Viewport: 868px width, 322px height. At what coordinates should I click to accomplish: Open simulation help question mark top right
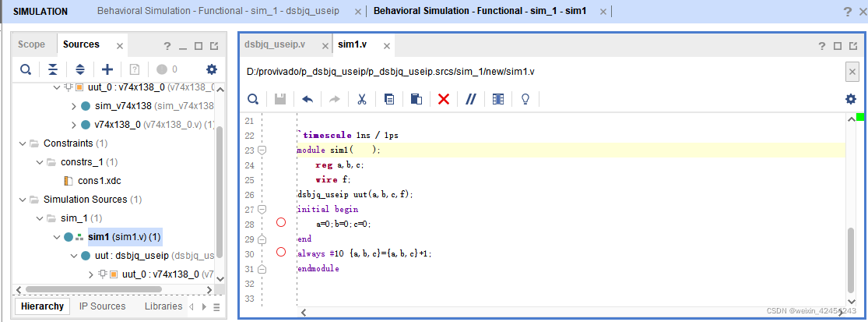(x=847, y=12)
